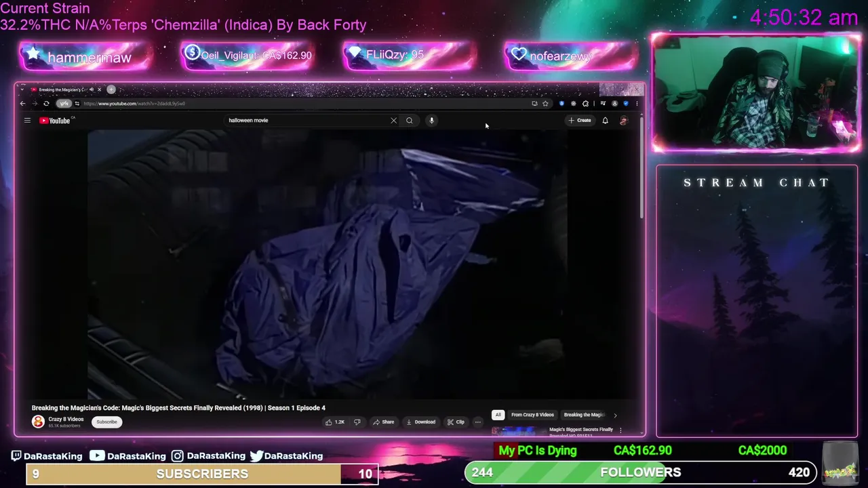Click the STREAM CHAT panel header

[756, 183]
